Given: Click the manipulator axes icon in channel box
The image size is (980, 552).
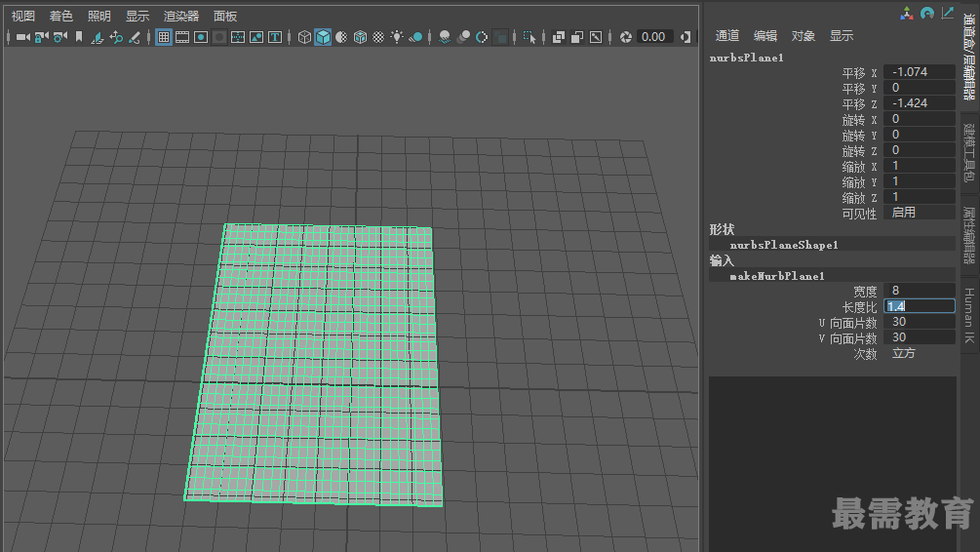Looking at the screenshot, I should (x=907, y=13).
